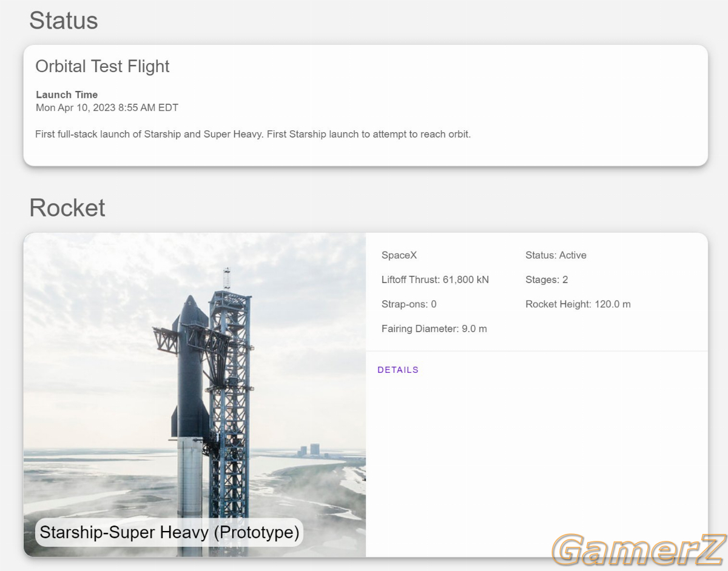Click the "Stages: 2" value
The image size is (728, 571).
547,280
